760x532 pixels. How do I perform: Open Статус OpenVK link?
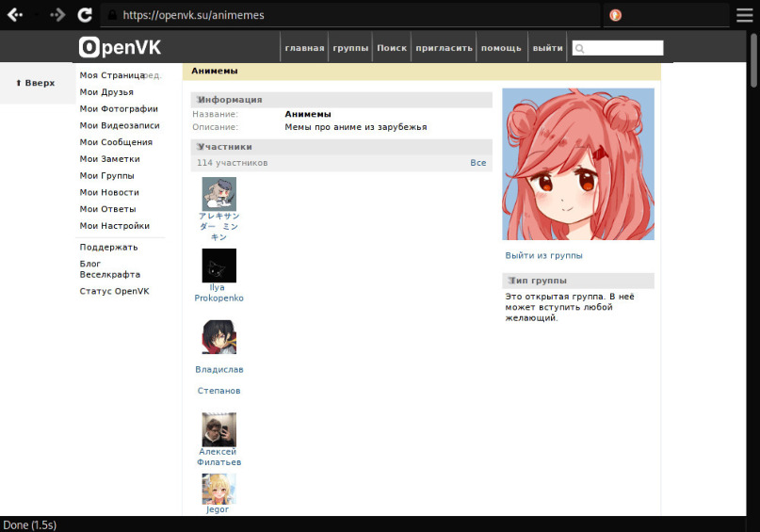[114, 291]
